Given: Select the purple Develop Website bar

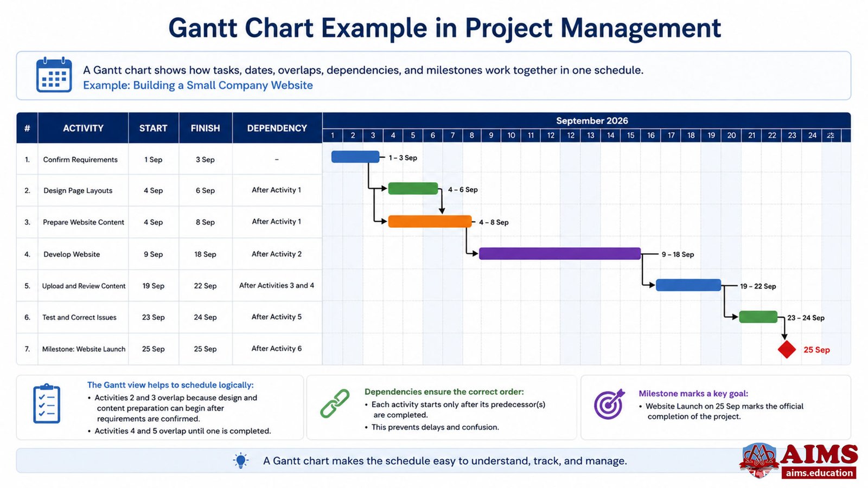Looking at the screenshot, I should pyautogui.click(x=560, y=253).
